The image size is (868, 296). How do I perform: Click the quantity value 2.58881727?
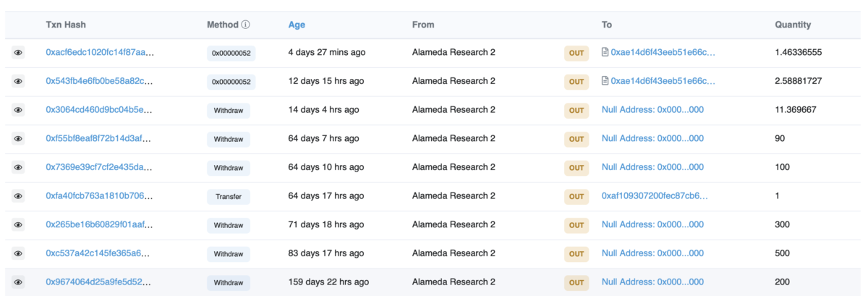pyautogui.click(x=799, y=81)
